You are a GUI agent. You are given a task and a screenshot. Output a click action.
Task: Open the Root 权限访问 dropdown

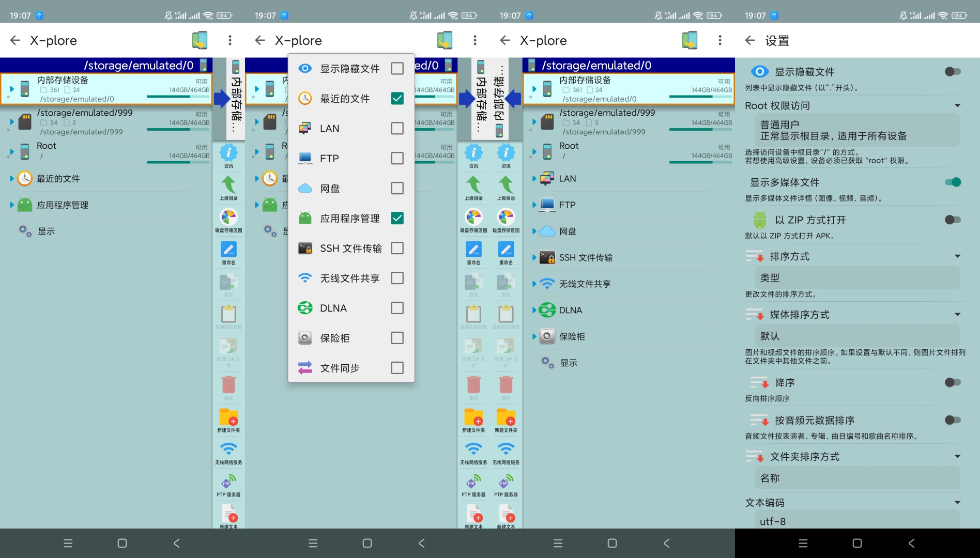point(957,106)
